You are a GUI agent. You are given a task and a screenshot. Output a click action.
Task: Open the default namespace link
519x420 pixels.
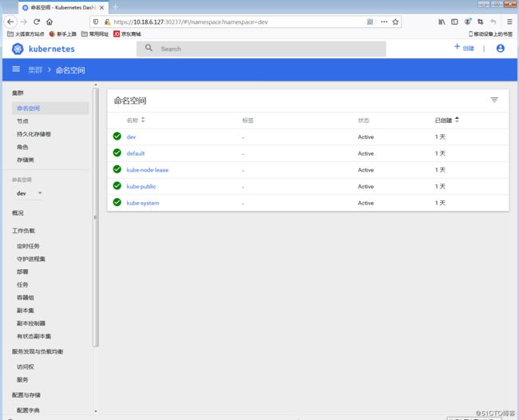[x=136, y=153]
